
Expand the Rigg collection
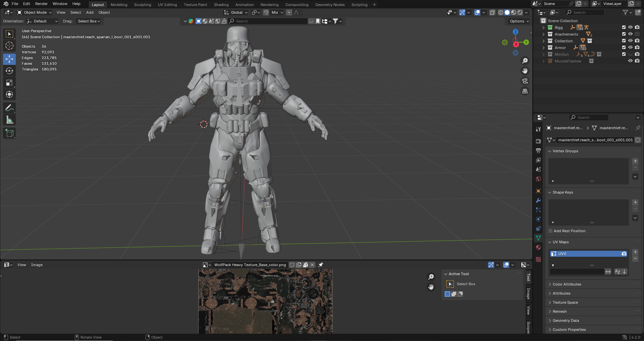543,28
